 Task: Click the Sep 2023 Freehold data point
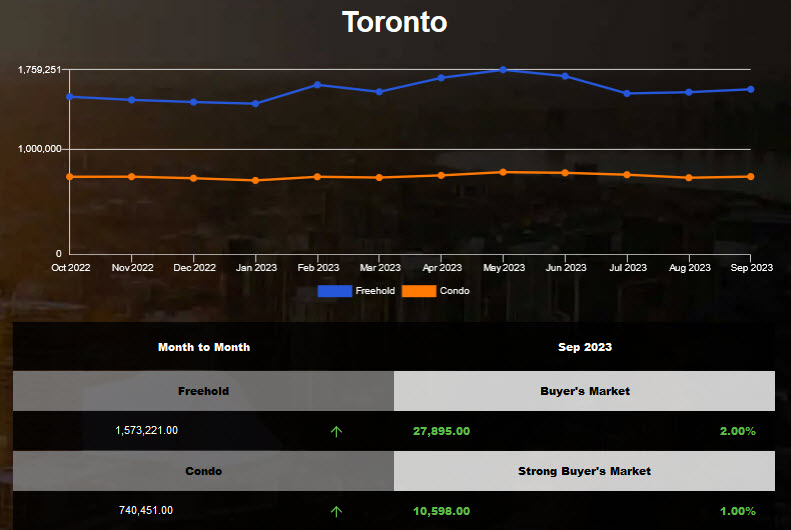click(751, 89)
